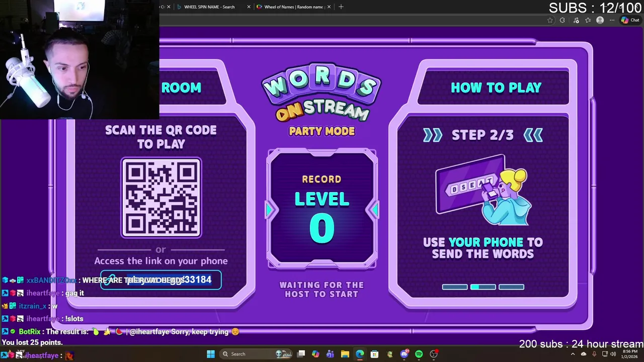Screen dimensions: 644x362
Task: Click 'USE YOUR PHONE TO SEND THE WORDS'
Action: click(483, 248)
